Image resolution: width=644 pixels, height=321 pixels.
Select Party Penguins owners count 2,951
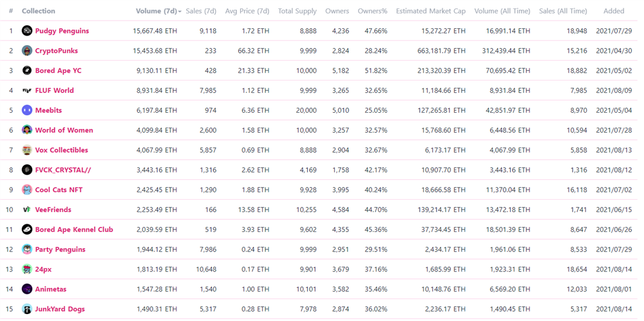point(341,249)
